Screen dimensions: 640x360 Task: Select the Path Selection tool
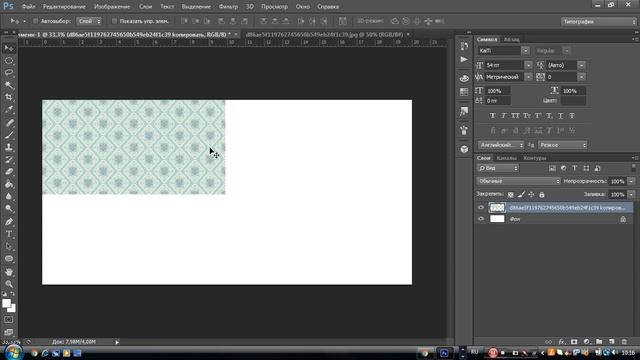coord(9,247)
